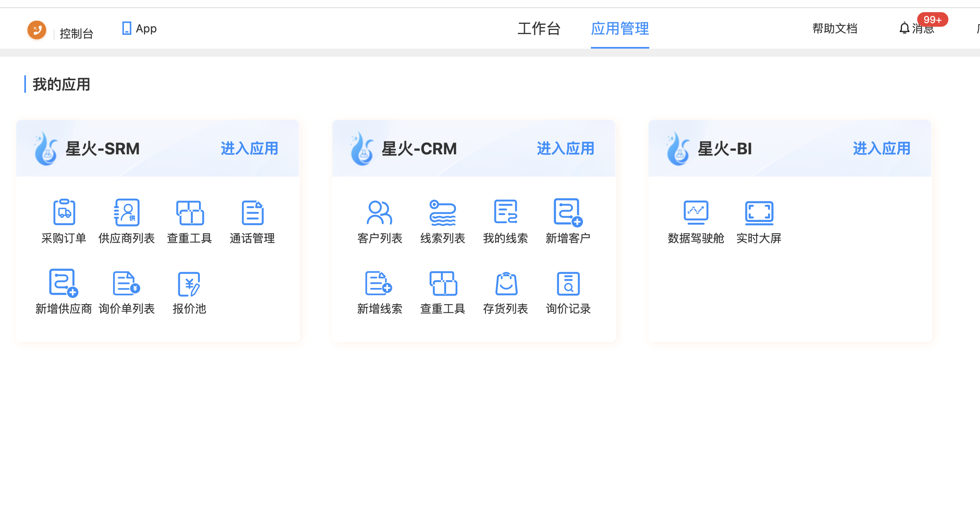This screenshot has width=980, height=516.
Task: Click the 新增供应商 add supplier icon
Action: [x=64, y=283]
